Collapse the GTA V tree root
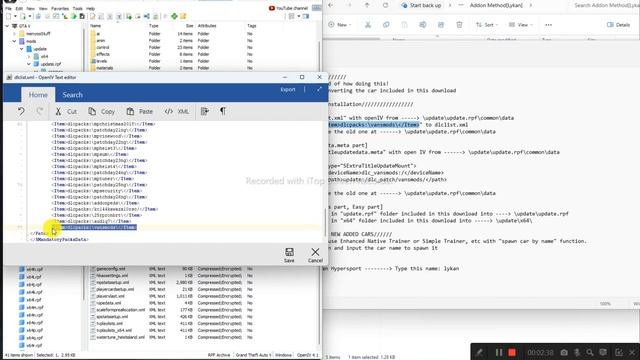The height and width of the screenshot is (360, 640). click(x=7, y=26)
